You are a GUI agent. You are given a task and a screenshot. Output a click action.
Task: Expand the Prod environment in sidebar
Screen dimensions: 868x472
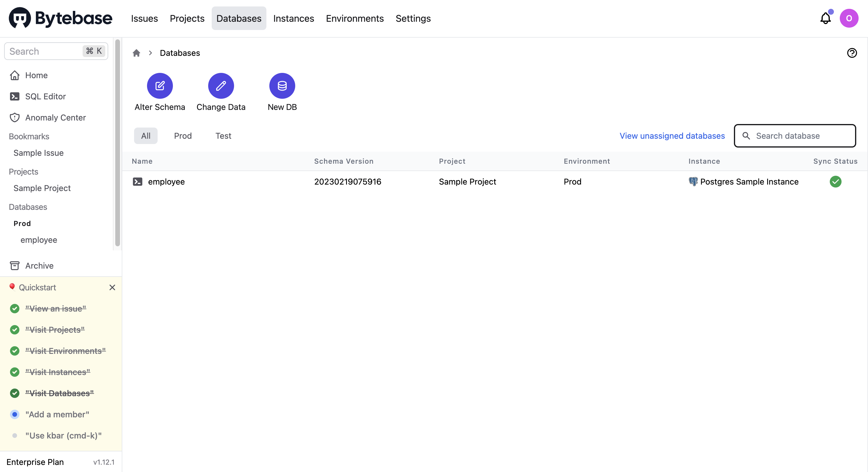point(22,223)
